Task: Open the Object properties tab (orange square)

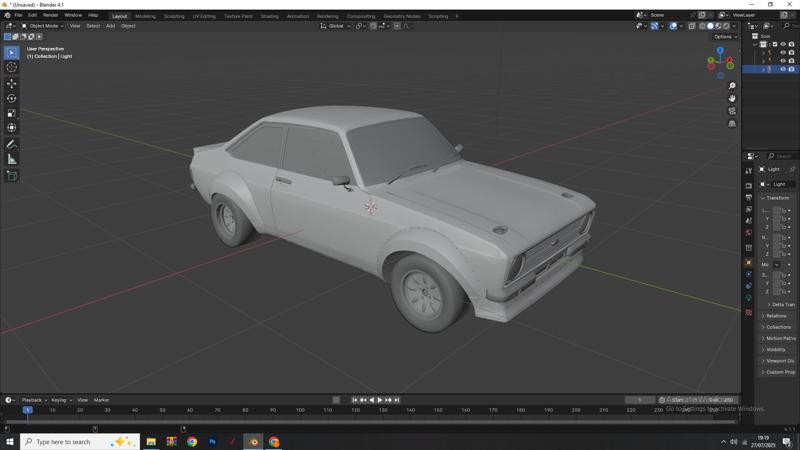Action: click(x=748, y=263)
